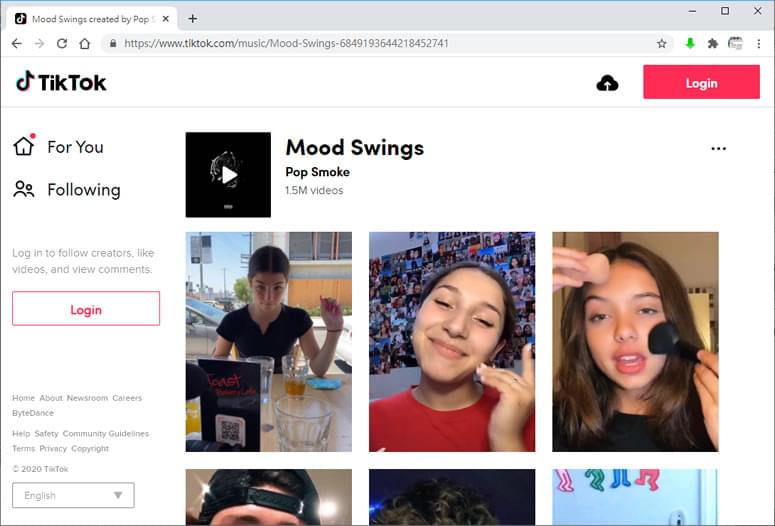Reload the page
Screen dimensions: 775x526
(62, 44)
